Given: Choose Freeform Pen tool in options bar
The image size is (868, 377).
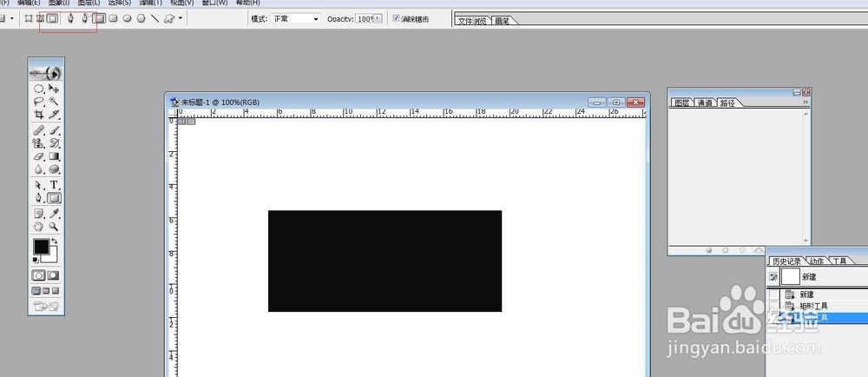Looking at the screenshot, I should tap(85, 19).
